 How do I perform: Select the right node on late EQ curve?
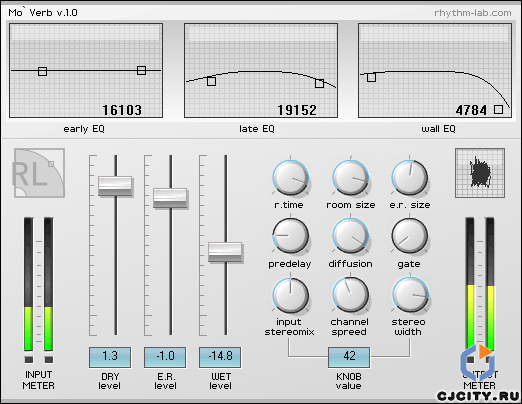[x=319, y=83]
